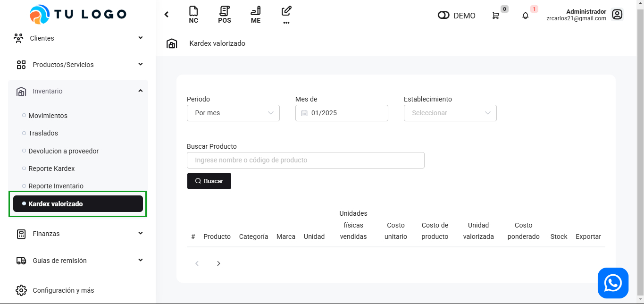Collapse sidebar with the back arrow

click(x=167, y=15)
